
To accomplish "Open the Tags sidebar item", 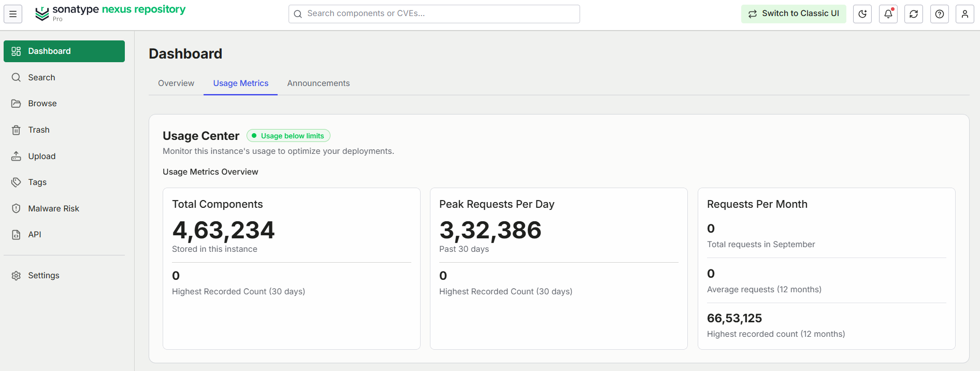I will click(64, 182).
